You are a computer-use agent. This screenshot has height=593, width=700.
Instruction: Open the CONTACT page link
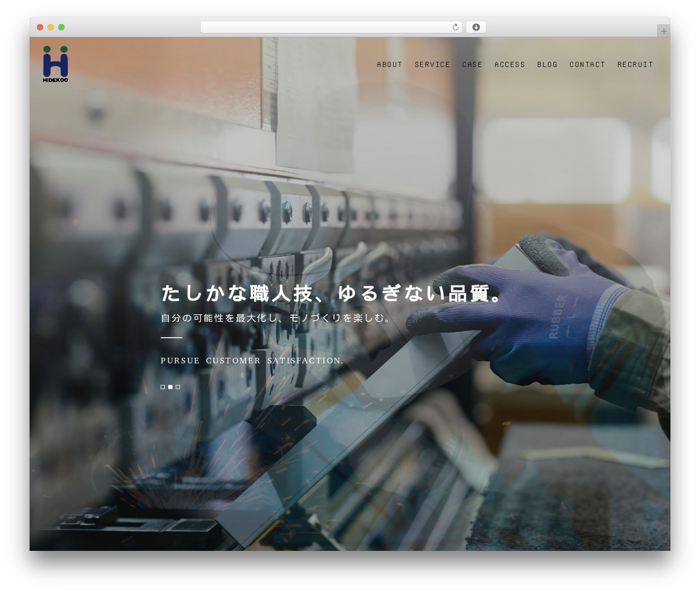coord(587,65)
